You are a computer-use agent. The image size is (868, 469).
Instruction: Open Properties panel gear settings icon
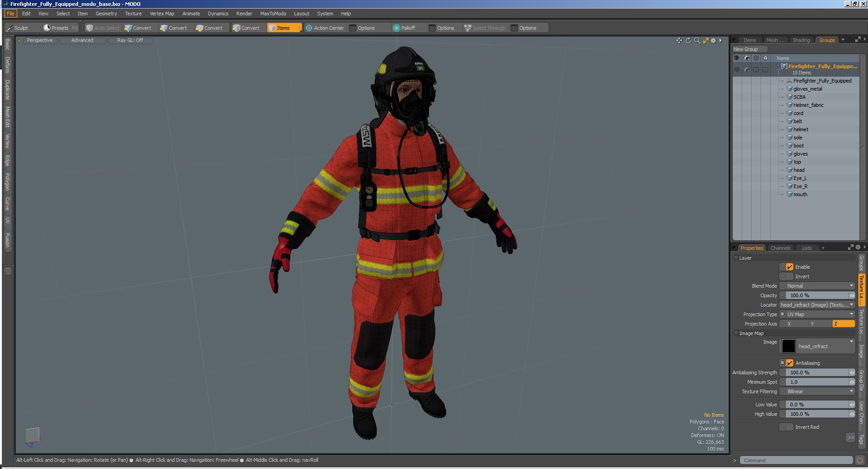(858, 247)
